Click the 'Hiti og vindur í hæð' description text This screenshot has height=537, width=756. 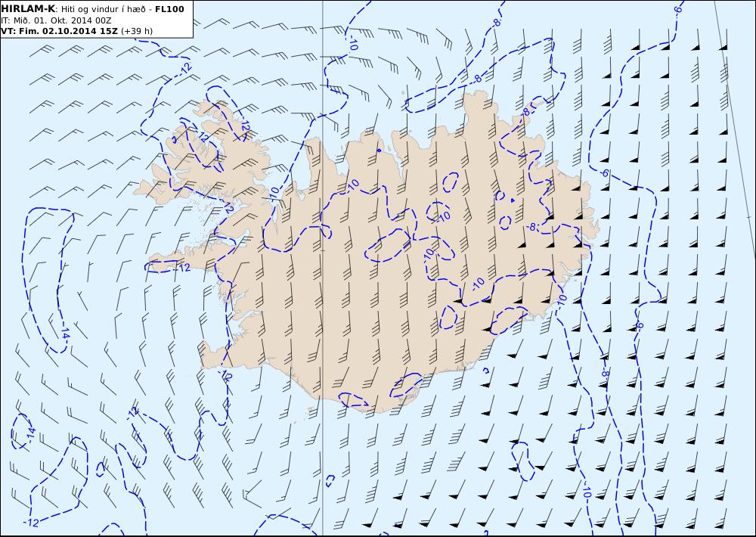click(102, 9)
